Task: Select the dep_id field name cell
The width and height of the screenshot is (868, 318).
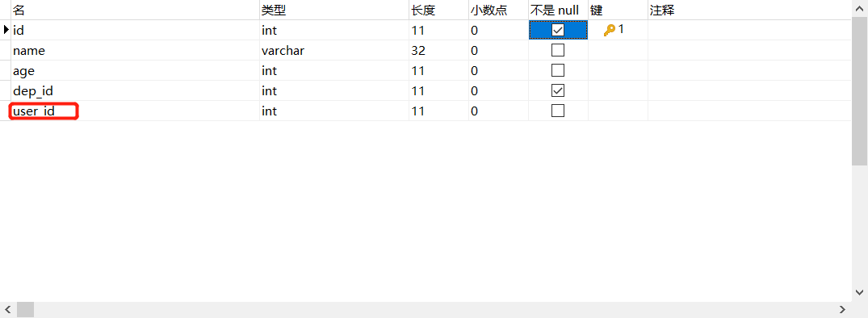Action: click(135, 90)
